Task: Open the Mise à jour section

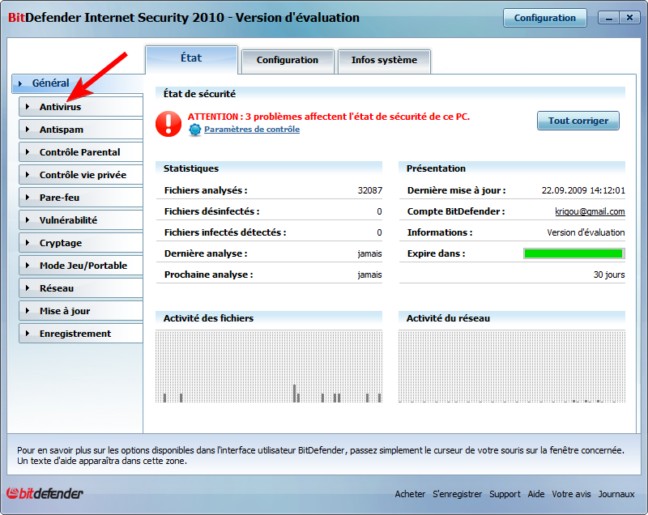Action: pos(81,311)
